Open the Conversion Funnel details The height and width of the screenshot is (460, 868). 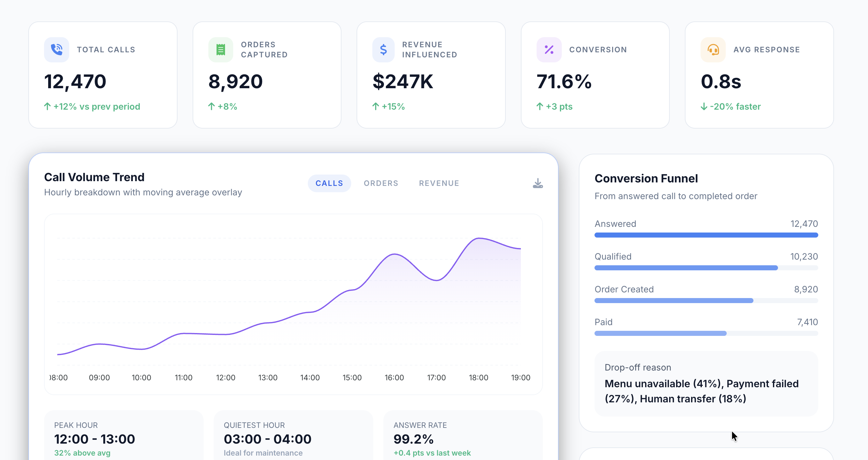pyautogui.click(x=646, y=178)
